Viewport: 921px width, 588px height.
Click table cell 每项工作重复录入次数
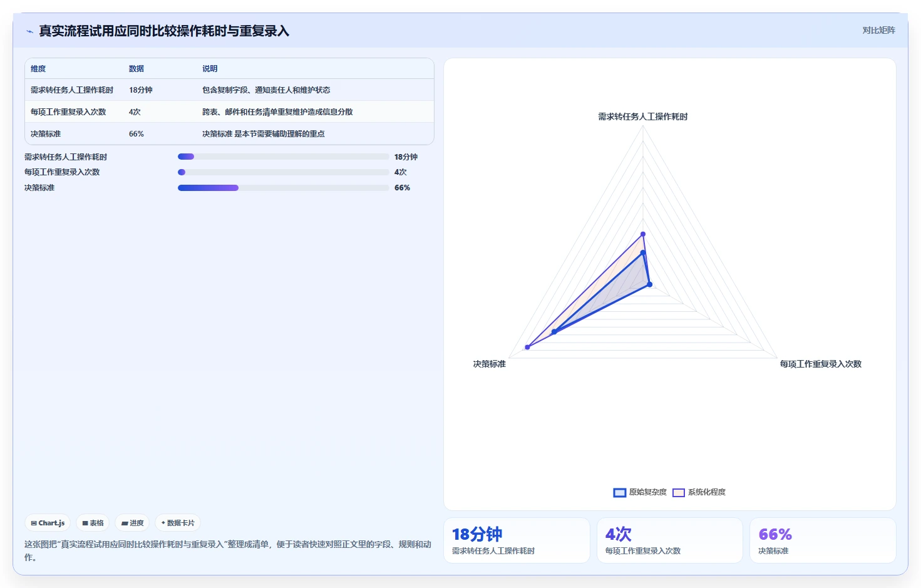pyautogui.click(x=68, y=112)
